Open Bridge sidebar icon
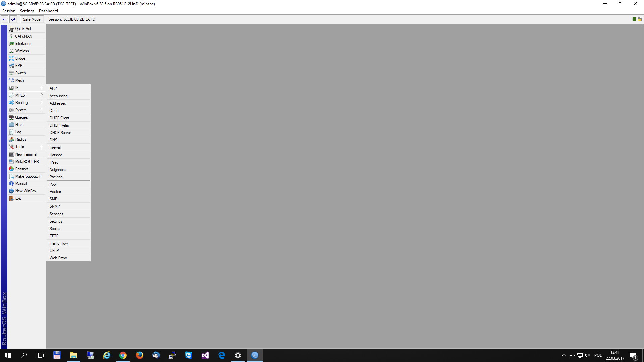This screenshot has width=644, height=362. [x=11, y=58]
